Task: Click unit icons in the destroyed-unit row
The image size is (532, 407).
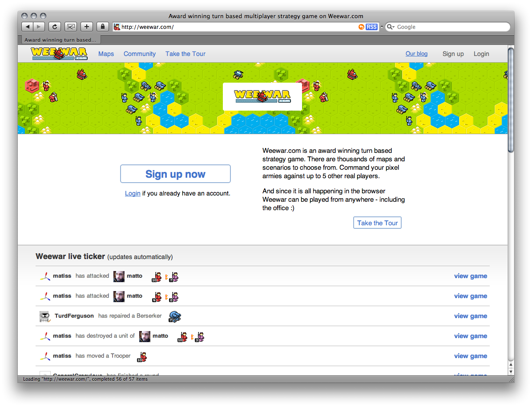Action: (191, 337)
